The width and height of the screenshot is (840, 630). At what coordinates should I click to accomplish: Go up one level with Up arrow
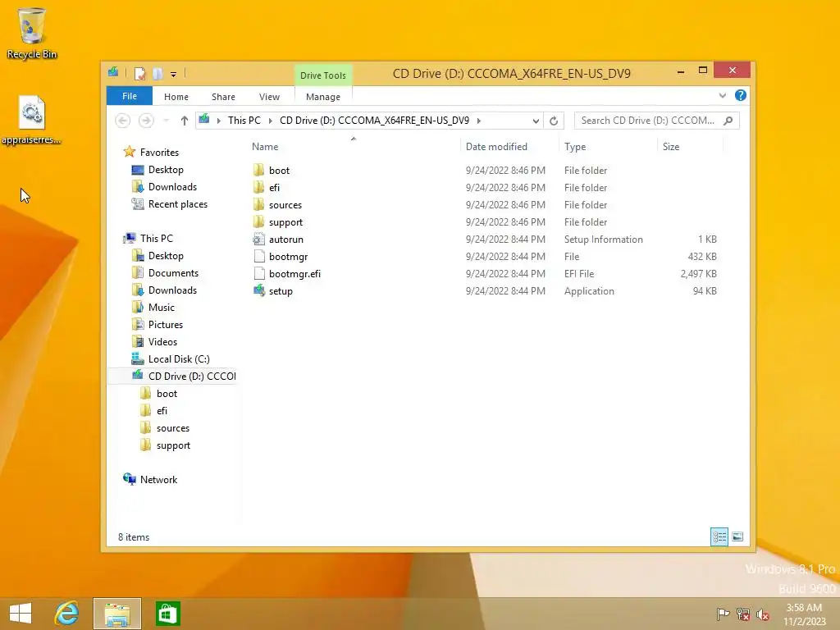coord(185,121)
